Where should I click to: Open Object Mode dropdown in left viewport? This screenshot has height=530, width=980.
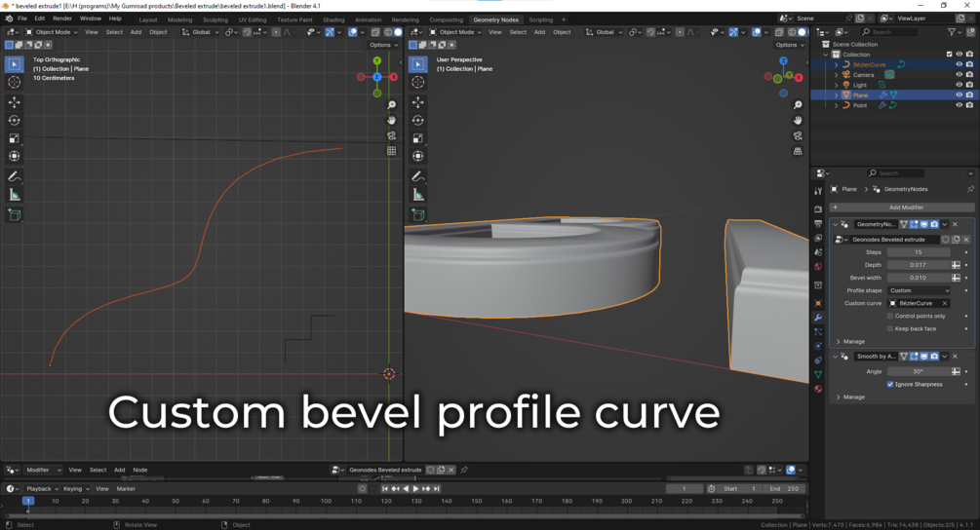[x=52, y=32]
